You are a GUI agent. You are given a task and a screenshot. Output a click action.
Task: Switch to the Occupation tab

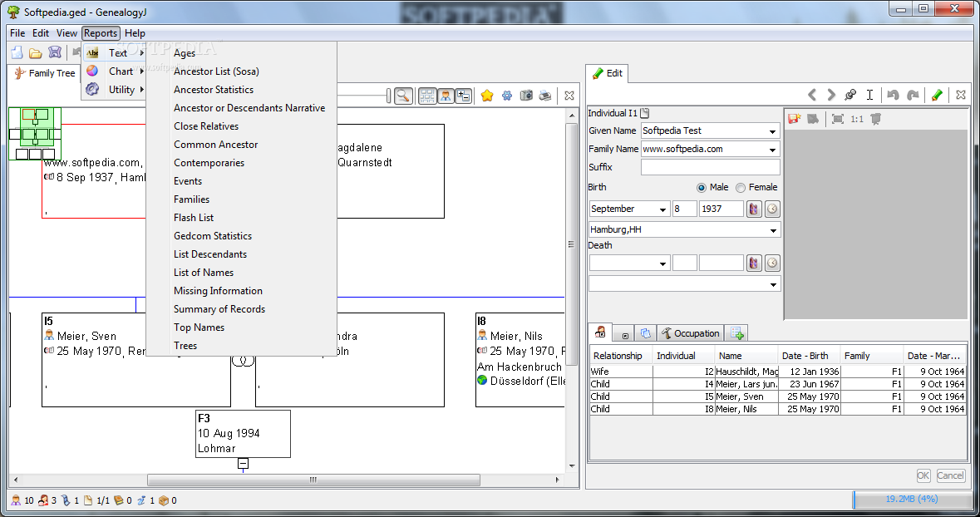click(x=691, y=333)
